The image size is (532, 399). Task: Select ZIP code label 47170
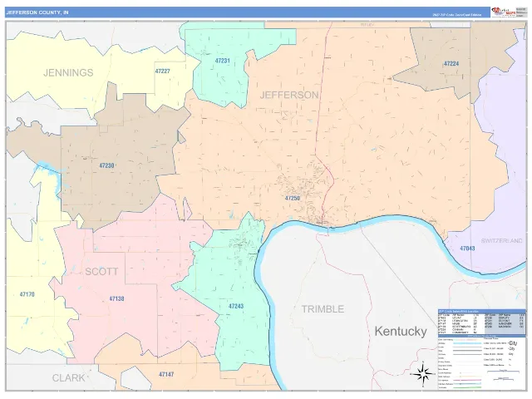(x=27, y=294)
